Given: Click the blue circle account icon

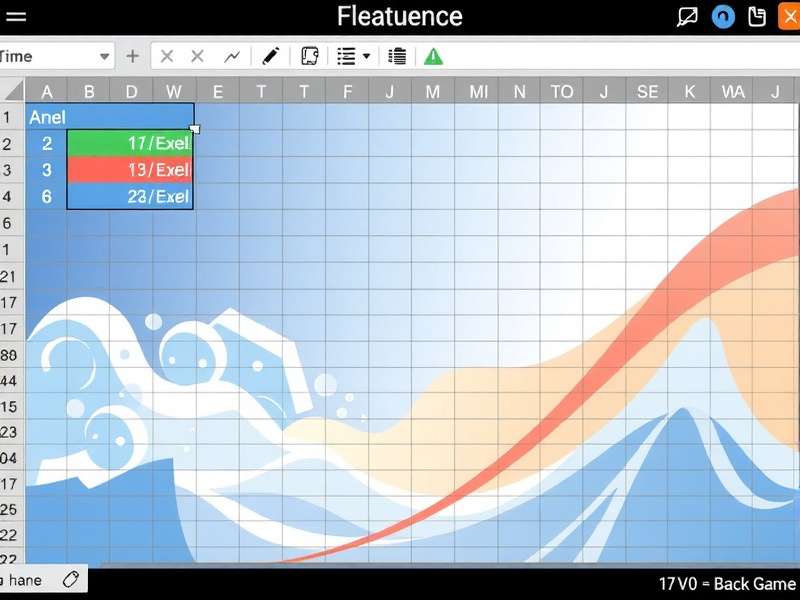Looking at the screenshot, I should pyautogui.click(x=722, y=16).
